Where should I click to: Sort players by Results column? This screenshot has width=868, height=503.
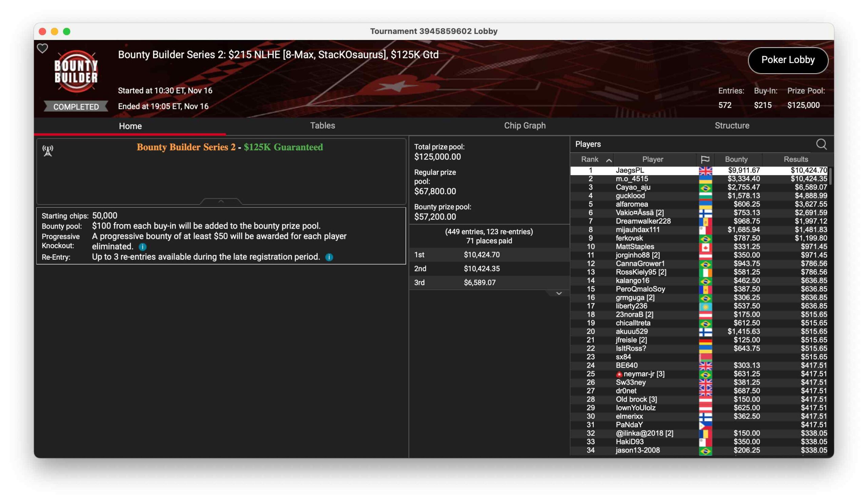click(x=795, y=159)
